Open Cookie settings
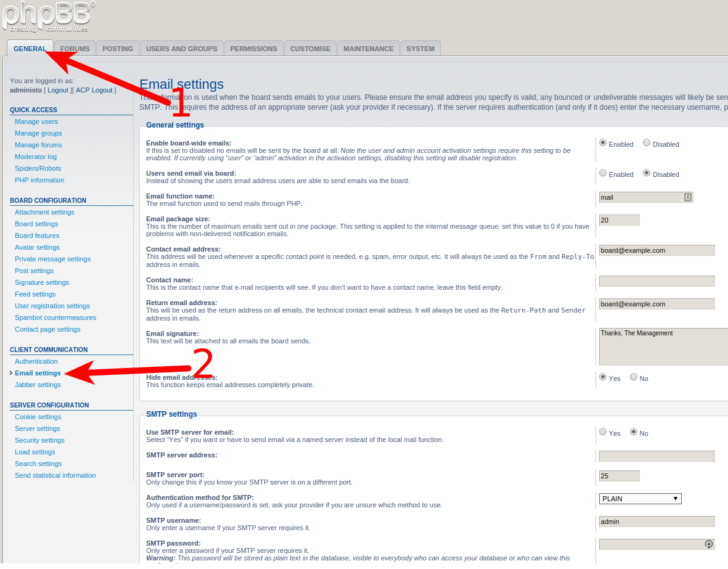This screenshot has width=728, height=569. (x=38, y=417)
